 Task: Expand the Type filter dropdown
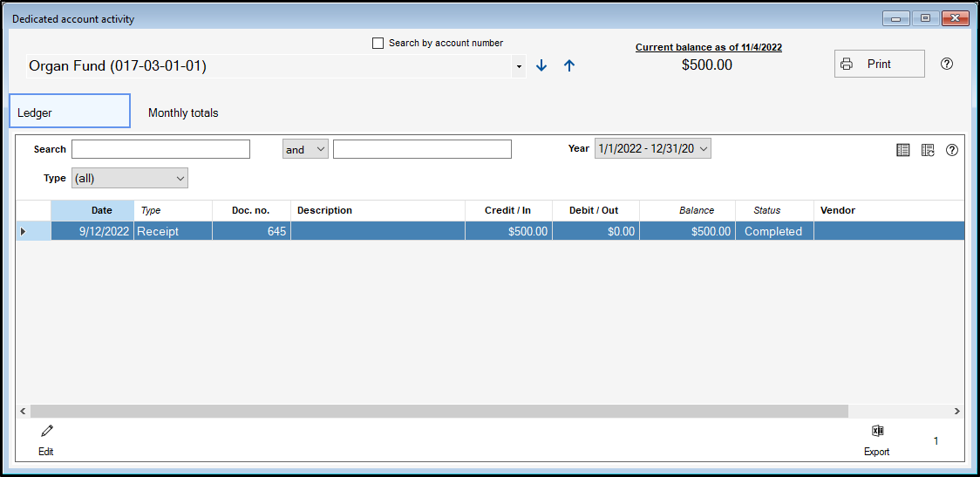tap(130, 178)
